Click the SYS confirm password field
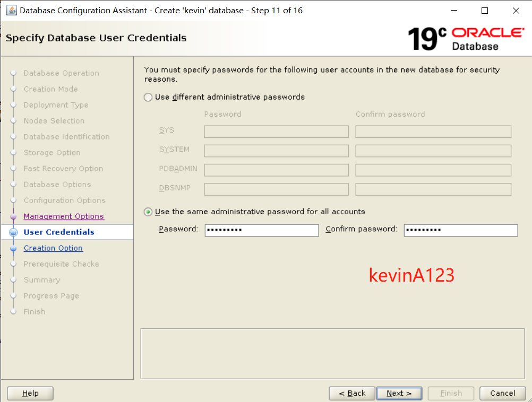This screenshot has width=532, height=402. 433,132
